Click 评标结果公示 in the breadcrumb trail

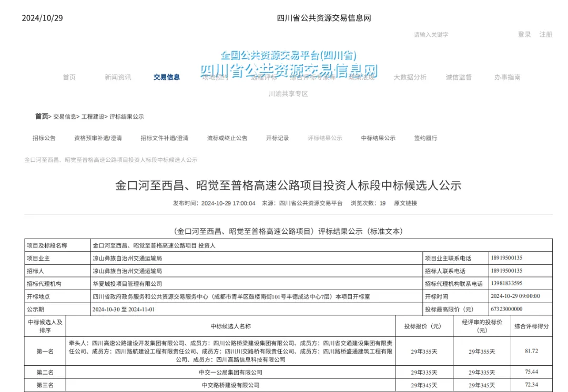point(127,117)
